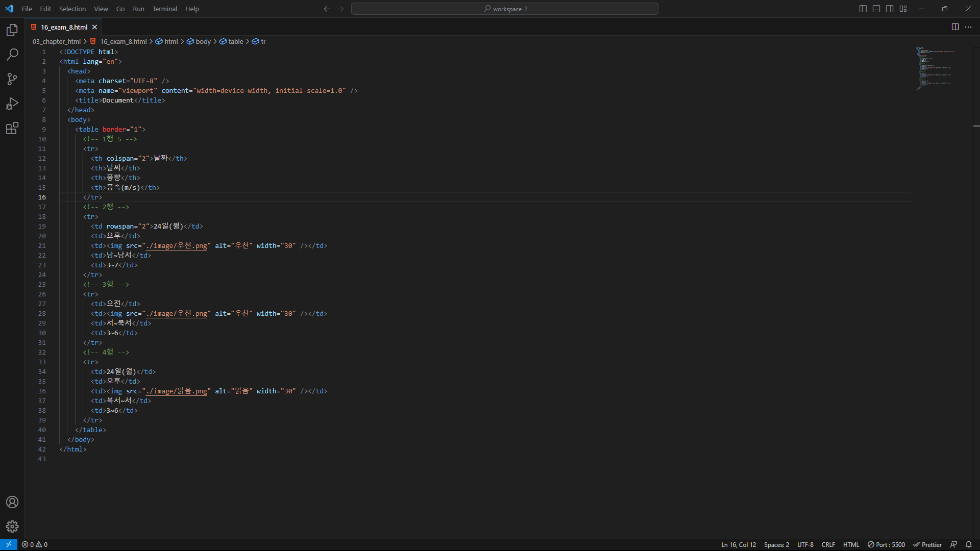
Task: Open the Search view in activity bar
Action: 12,54
